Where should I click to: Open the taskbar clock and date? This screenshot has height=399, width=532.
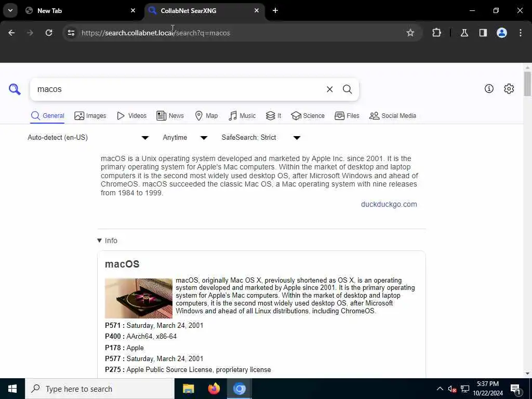(x=488, y=389)
